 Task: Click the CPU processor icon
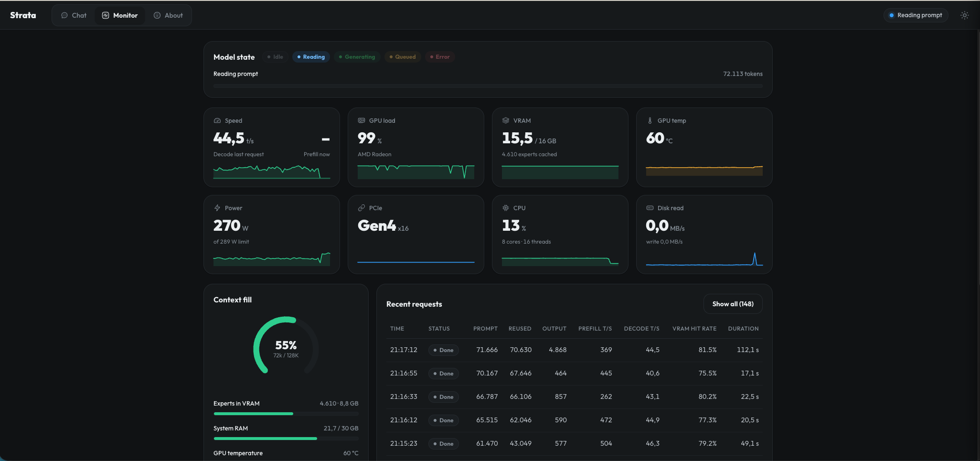[506, 208]
